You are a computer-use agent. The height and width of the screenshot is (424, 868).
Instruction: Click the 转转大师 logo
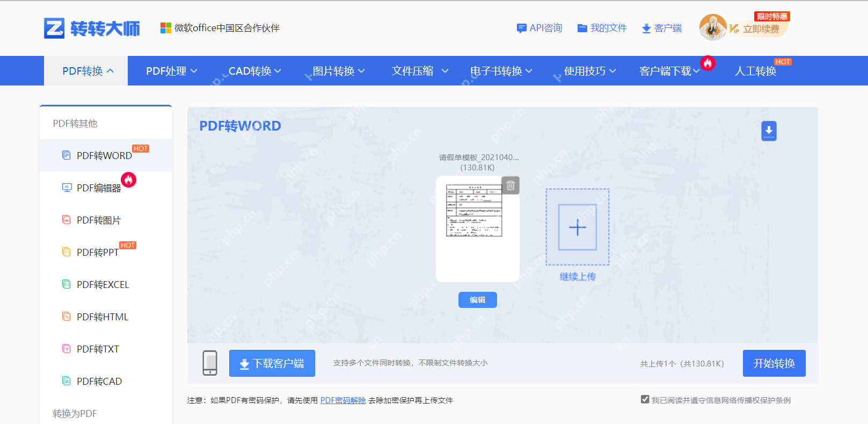92,28
